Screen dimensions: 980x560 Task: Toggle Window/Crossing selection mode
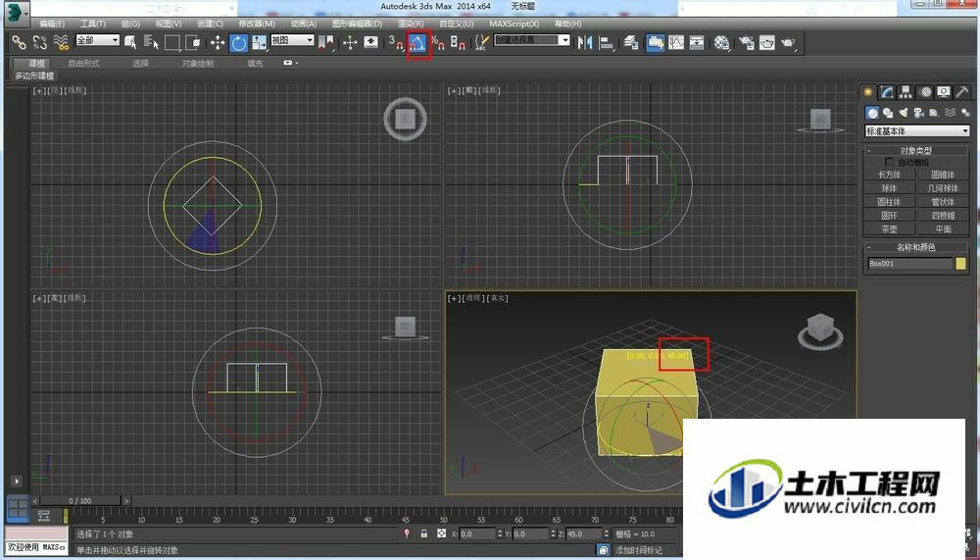tap(193, 42)
